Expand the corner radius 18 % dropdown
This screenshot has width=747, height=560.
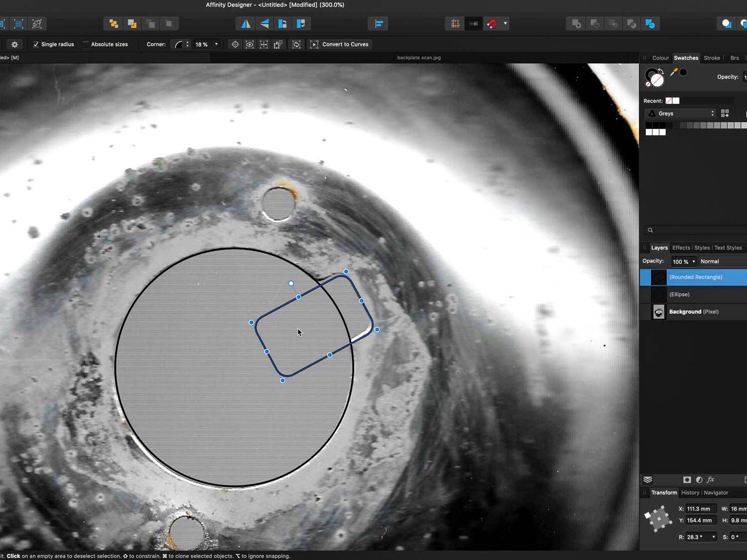click(216, 44)
